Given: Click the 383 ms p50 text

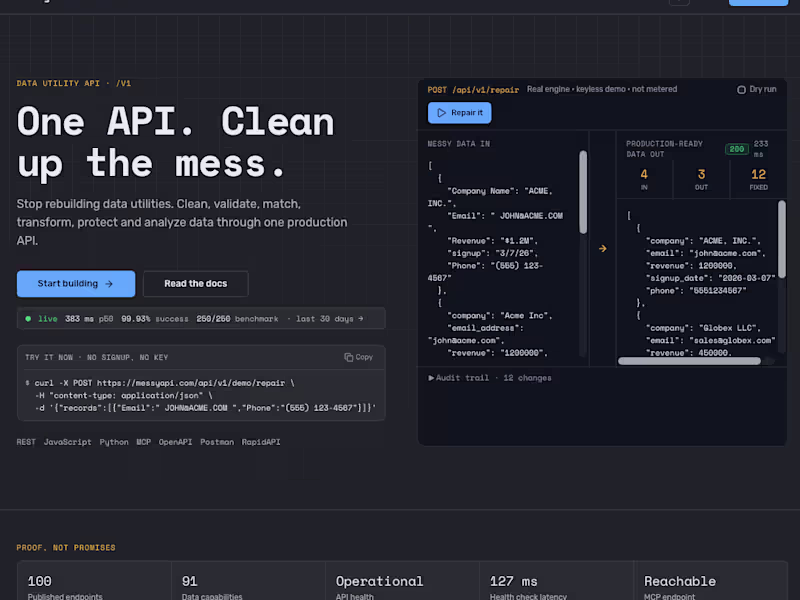Looking at the screenshot, I should coord(89,319).
